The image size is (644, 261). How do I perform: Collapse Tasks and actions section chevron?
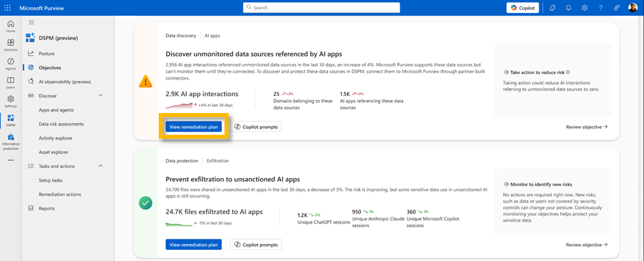101,166
